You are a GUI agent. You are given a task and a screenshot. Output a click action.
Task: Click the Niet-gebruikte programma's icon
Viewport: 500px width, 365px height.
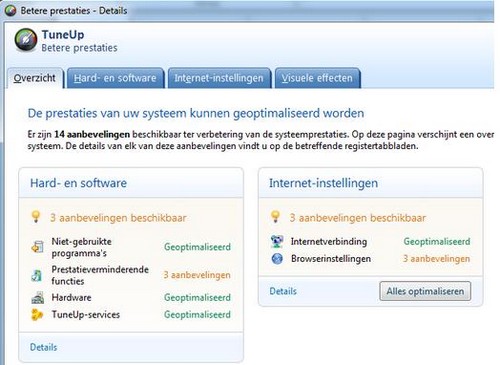[x=37, y=247]
